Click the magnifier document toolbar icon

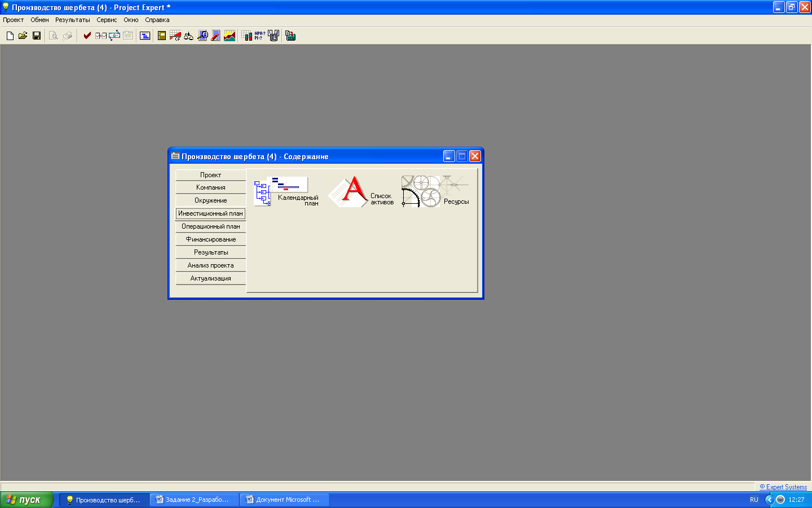coord(202,36)
